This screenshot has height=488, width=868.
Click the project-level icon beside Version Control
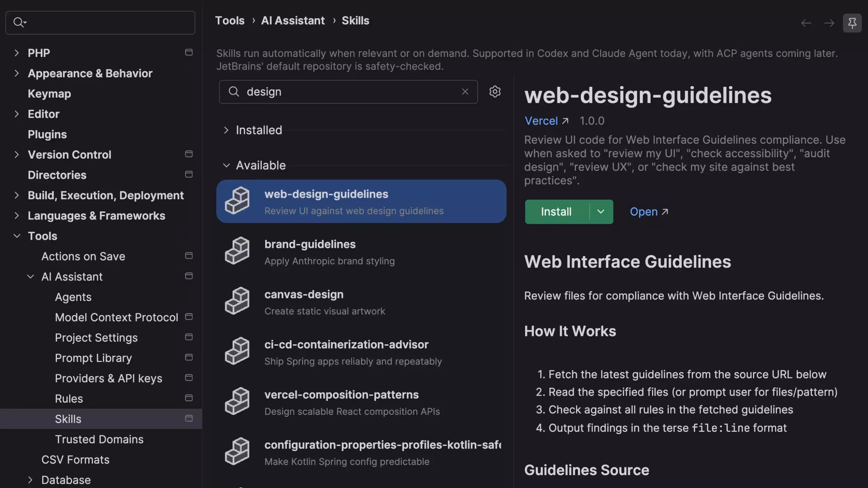point(189,154)
